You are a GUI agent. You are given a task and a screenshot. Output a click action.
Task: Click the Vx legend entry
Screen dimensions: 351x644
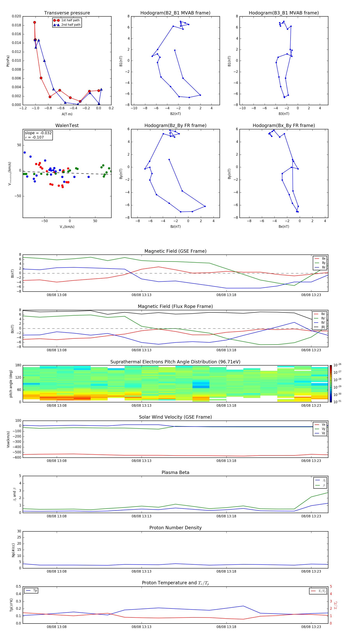(320, 424)
